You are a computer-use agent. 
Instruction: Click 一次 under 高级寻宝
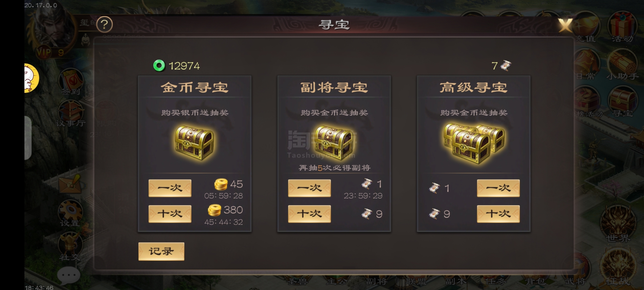(498, 188)
